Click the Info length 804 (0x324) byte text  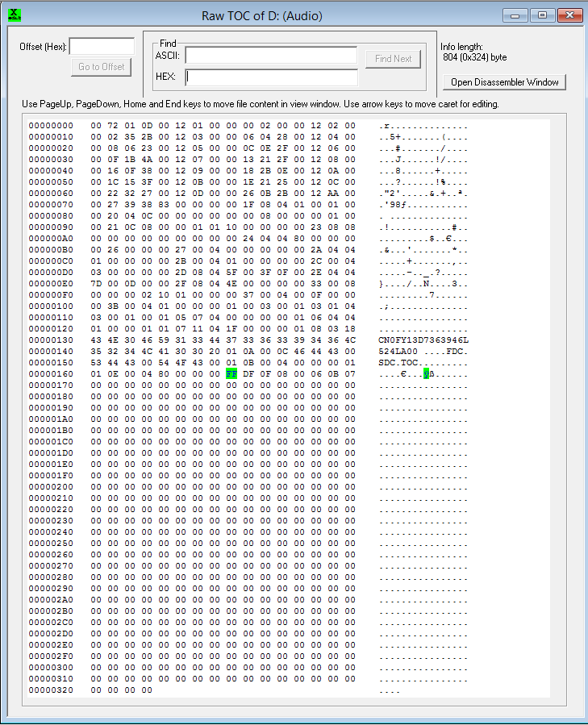point(474,57)
